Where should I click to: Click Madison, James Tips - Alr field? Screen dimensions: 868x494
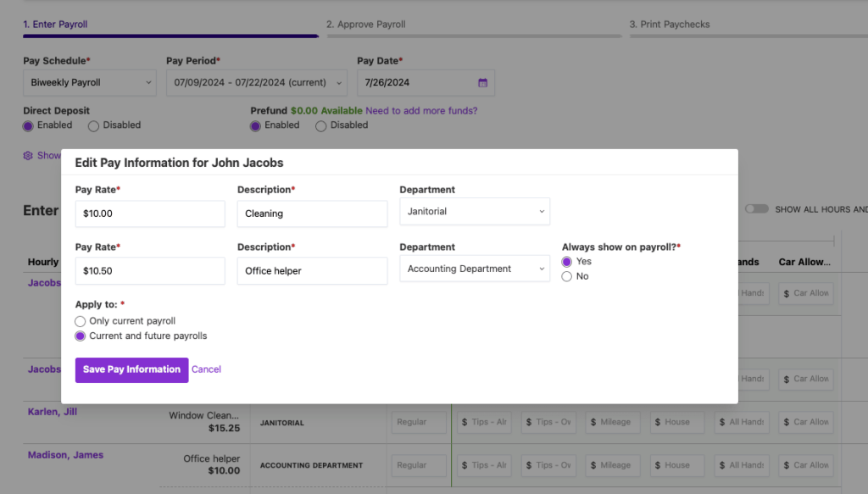point(484,465)
